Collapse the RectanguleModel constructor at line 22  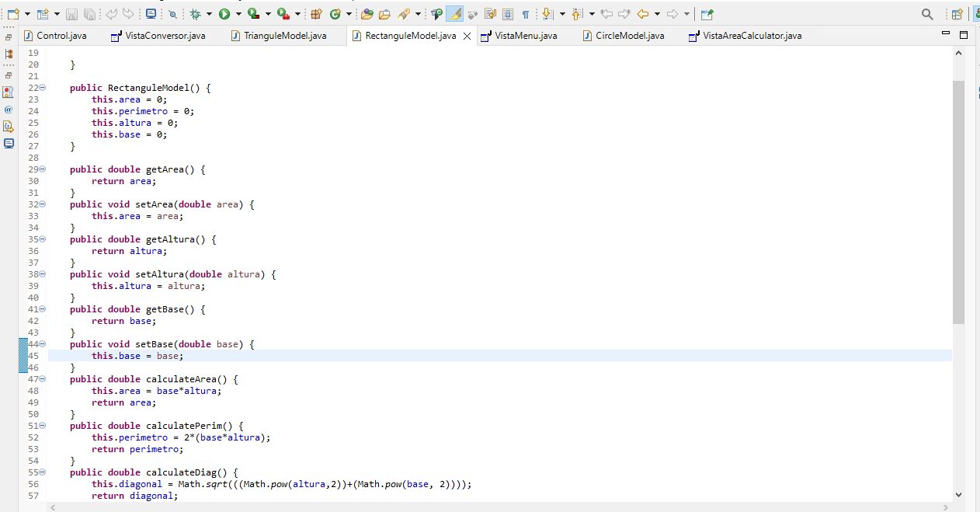click(x=43, y=88)
